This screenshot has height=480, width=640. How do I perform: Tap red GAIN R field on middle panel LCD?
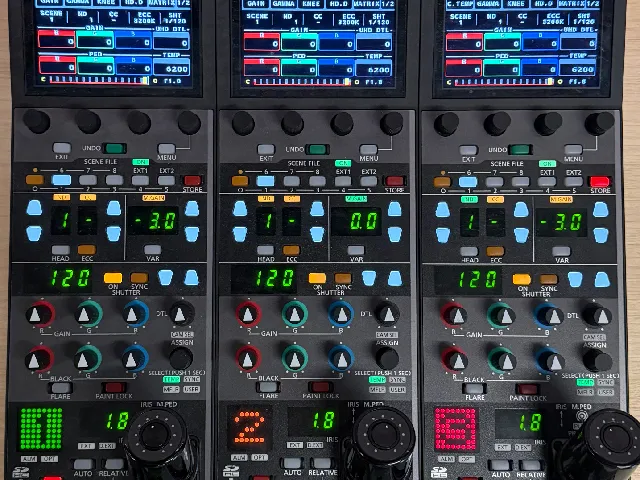pyautogui.click(x=261, y=42)
